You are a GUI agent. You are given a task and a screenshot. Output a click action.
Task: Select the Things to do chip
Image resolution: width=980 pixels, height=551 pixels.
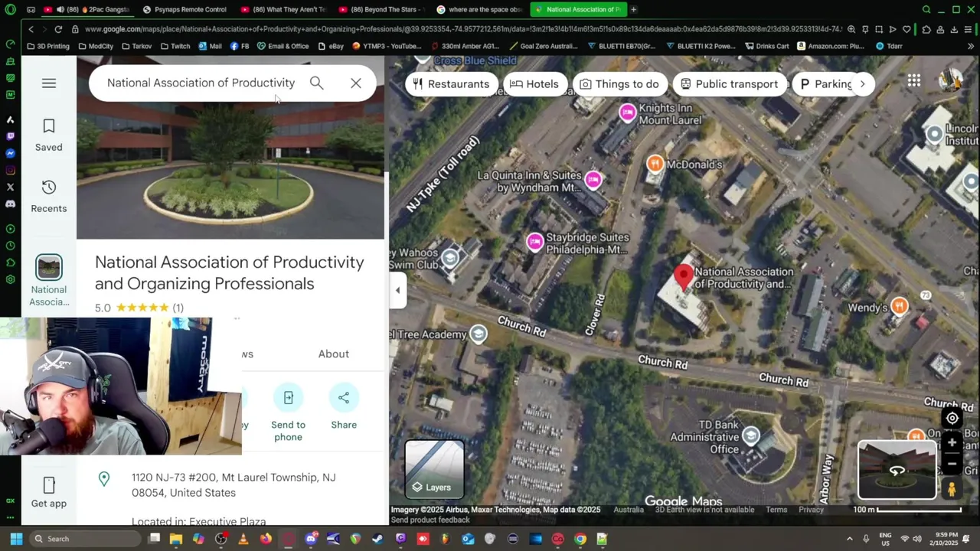[x=619, y=84]
